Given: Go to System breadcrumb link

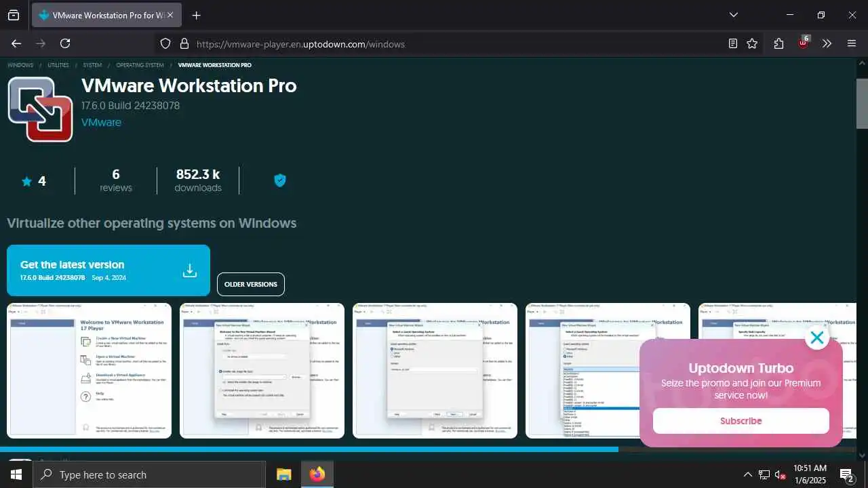Looking at the screenshot, I should click(x=92, y=65).
